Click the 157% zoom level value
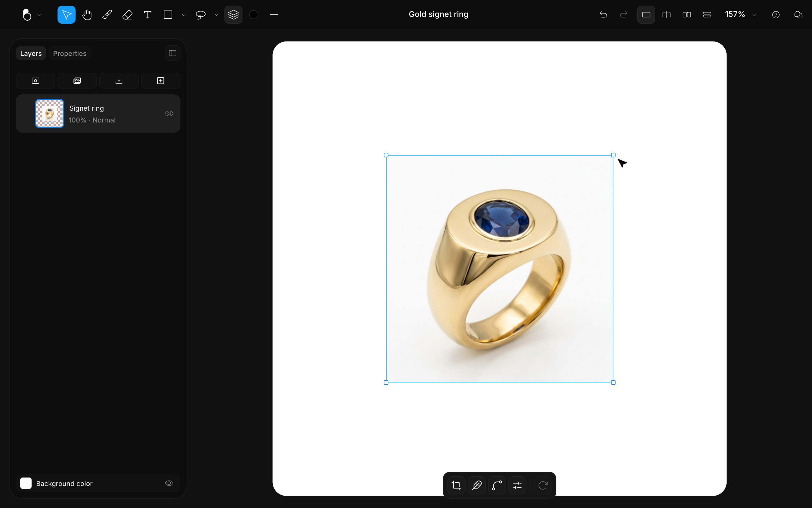This screenshot has width=812, height=508. click(735, 14)
